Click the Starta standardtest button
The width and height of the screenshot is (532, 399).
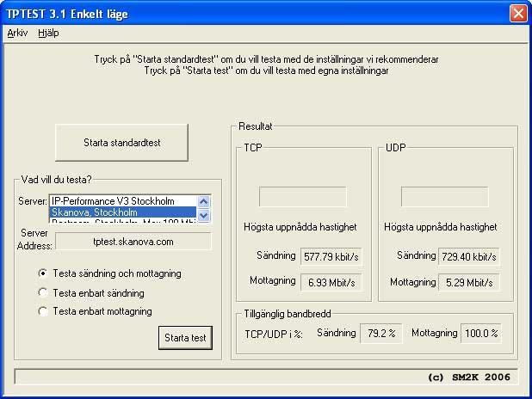point(121,143)
